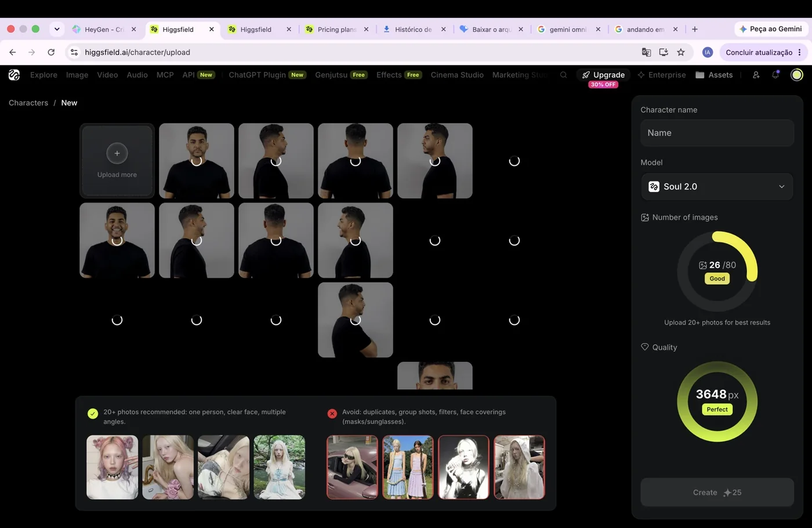
Task: Expand the Soul 2.0 model dropdown
Action: click(x=717, y=186)
